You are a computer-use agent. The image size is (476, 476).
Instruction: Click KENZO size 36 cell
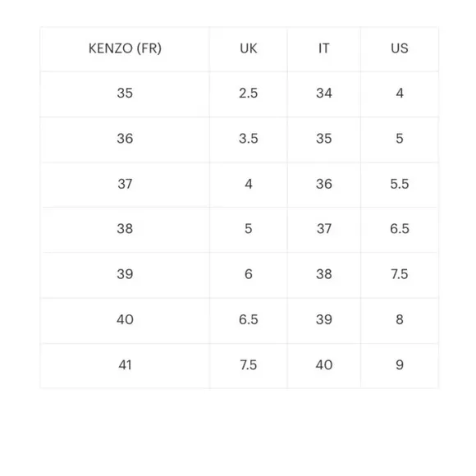coord(125,139)
